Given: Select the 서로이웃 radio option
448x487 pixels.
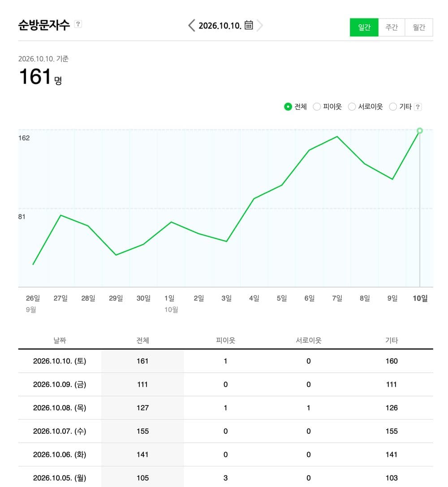Looking at the screenshot, I should pyautogui.click(x=352, y=107).
